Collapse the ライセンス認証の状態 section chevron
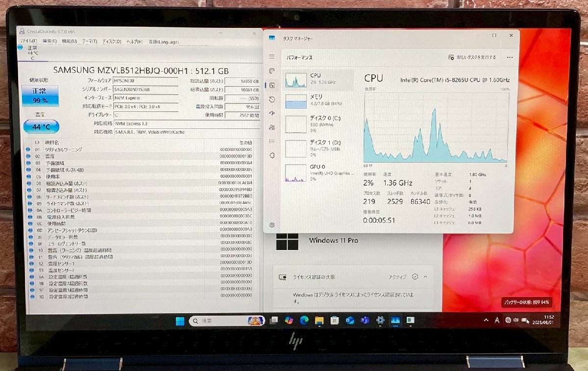Screen dimensions: 588x371 (425, 276)
